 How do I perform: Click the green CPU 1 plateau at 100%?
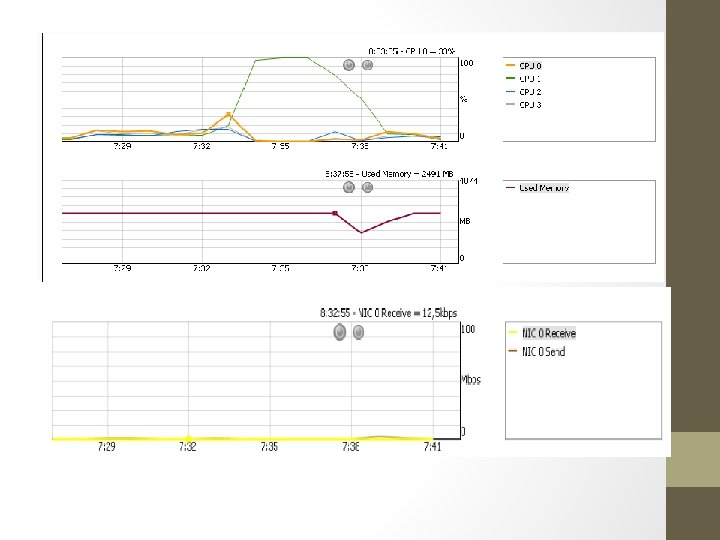[294, 57]
